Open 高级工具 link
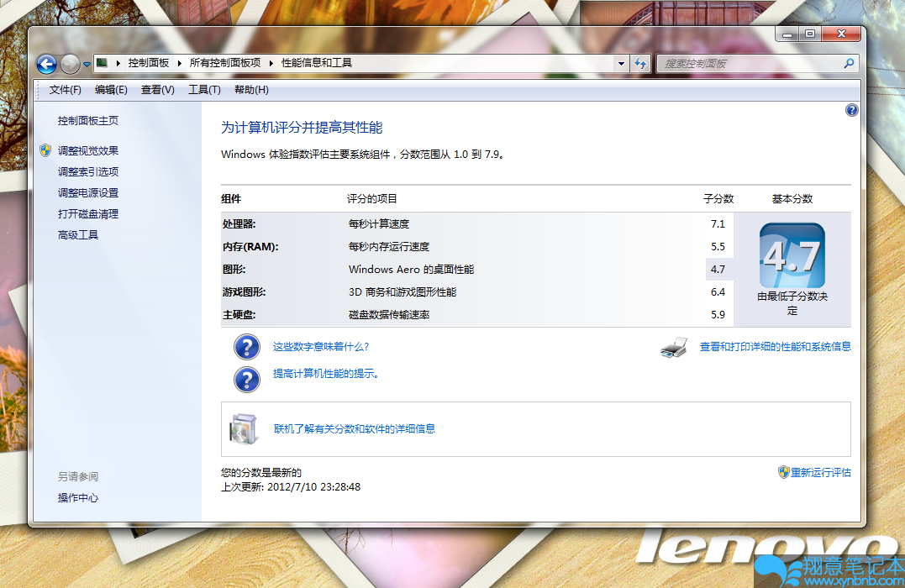Image resolution: width=905 pixels, height=588 pixels. click(x=78, y=235)
